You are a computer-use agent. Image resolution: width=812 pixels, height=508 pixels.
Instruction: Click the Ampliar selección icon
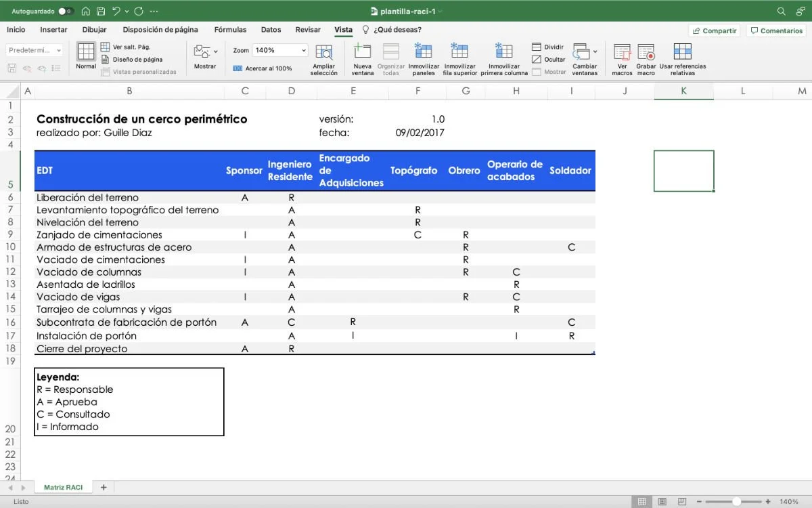pyautogui.click(x=323, y=58)
